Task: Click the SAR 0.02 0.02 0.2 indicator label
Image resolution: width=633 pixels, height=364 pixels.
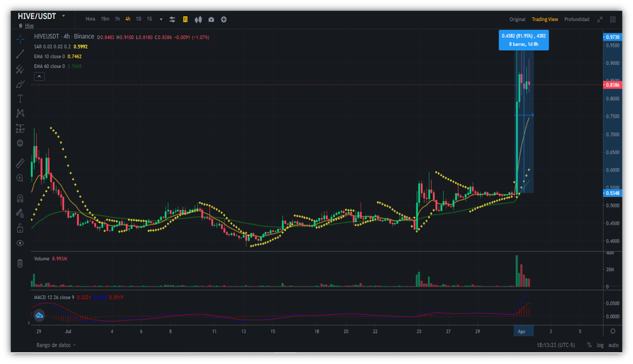Action: pos(53,46)
